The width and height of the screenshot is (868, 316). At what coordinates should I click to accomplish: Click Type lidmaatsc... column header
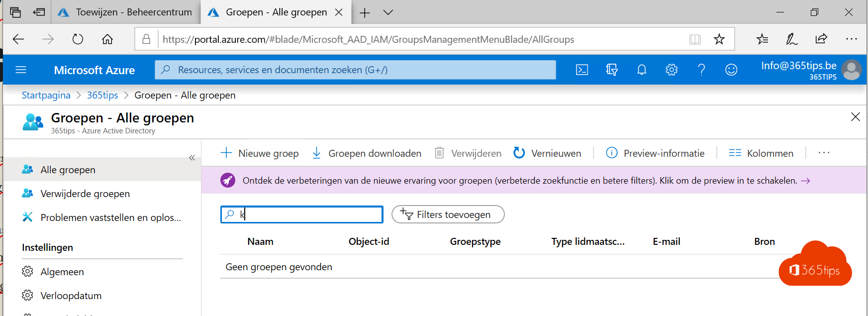click(x=587, y=242)
